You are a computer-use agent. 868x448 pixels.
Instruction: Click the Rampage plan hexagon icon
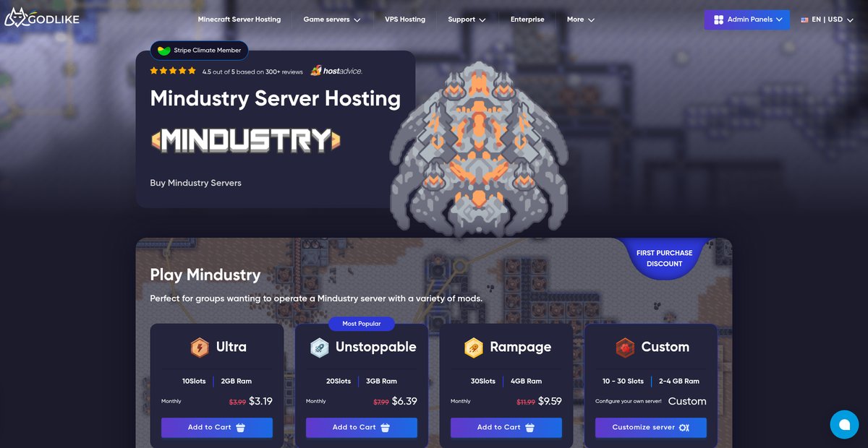point(473,348)
